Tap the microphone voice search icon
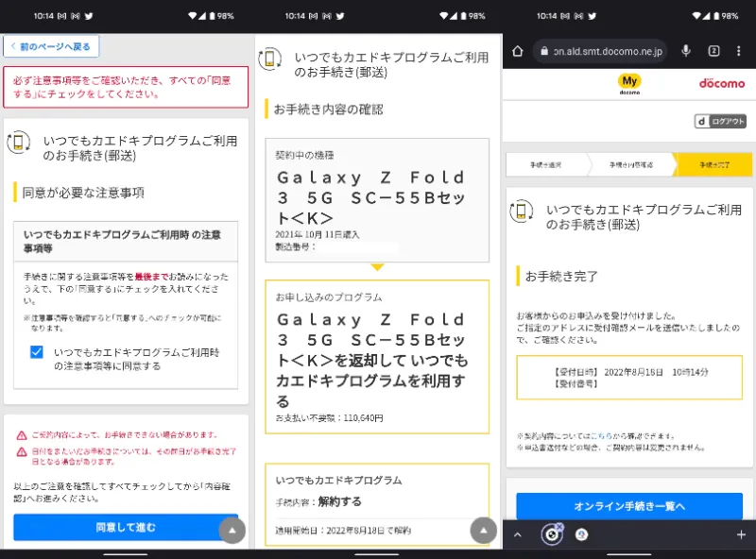 pos(686,51)
